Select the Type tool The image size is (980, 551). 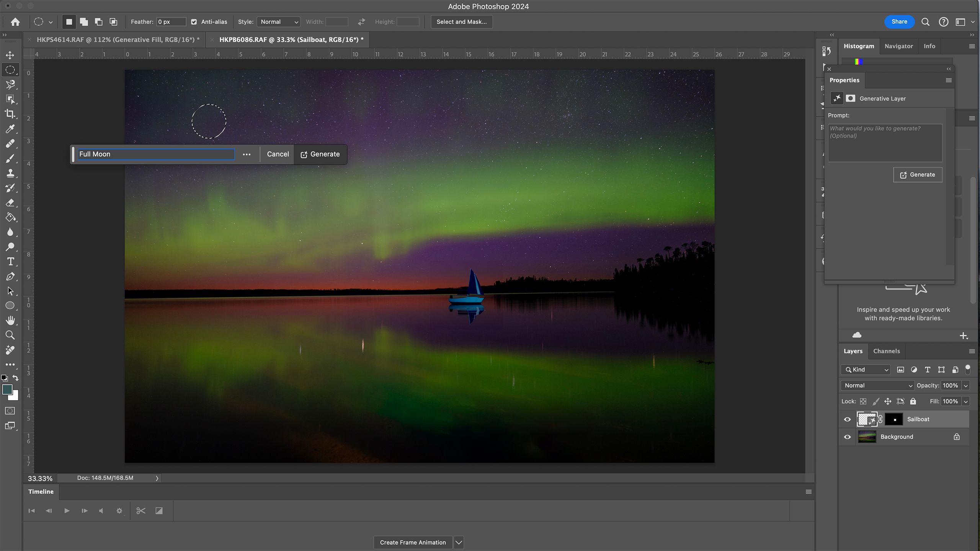(x=10, y=262)
